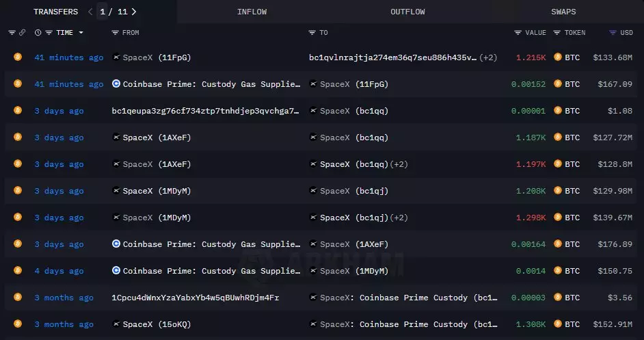644x340 pixels.
Task: Click the clock icon beside TIME
Action: point(38,33)
